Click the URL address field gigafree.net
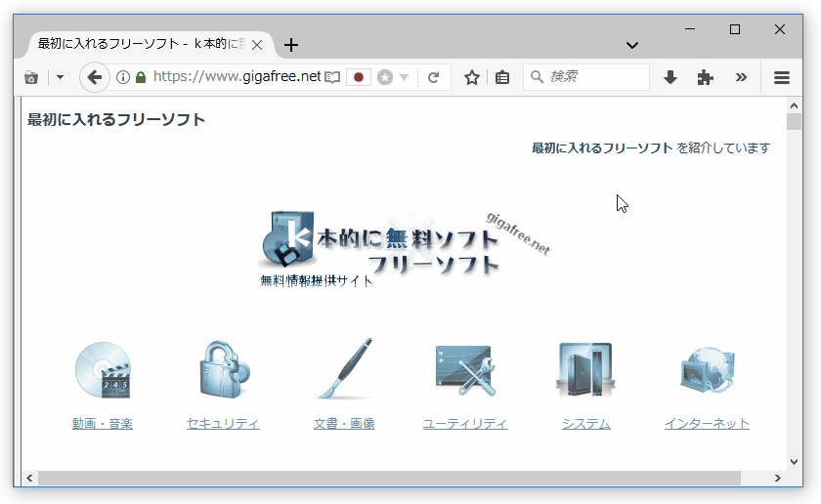 tap(237, 77)
